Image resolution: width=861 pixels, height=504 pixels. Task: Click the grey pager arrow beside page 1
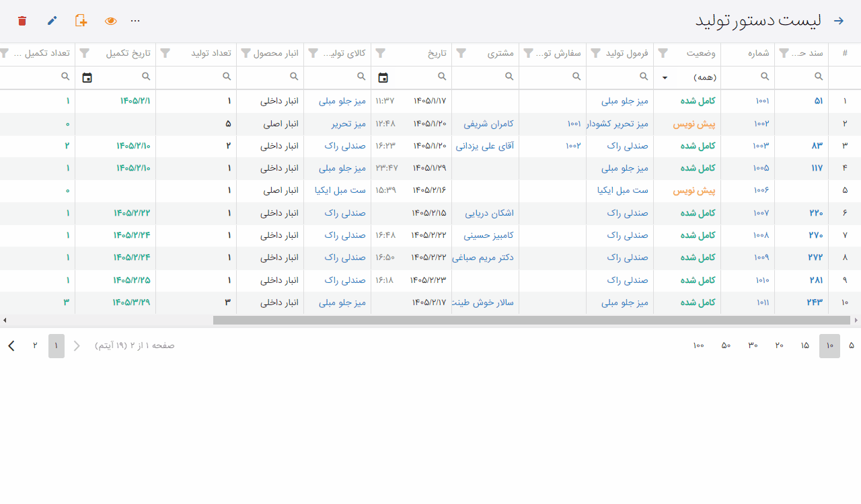tap(77, 345)
